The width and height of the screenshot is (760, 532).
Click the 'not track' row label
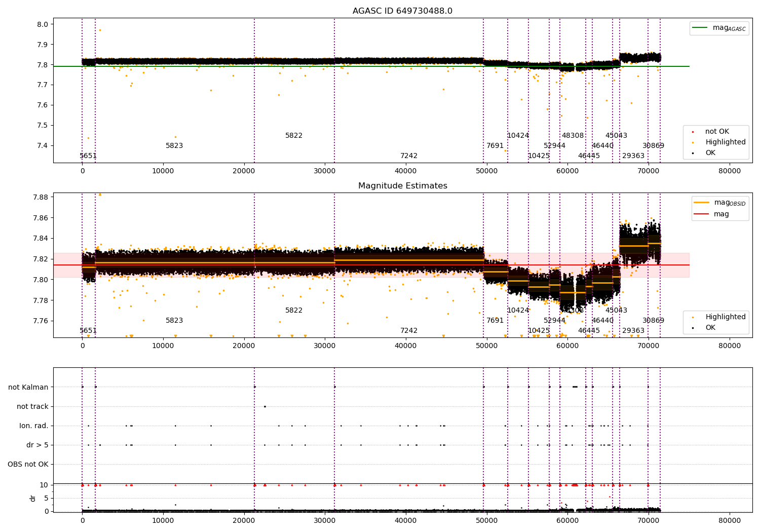coord(32,406)
